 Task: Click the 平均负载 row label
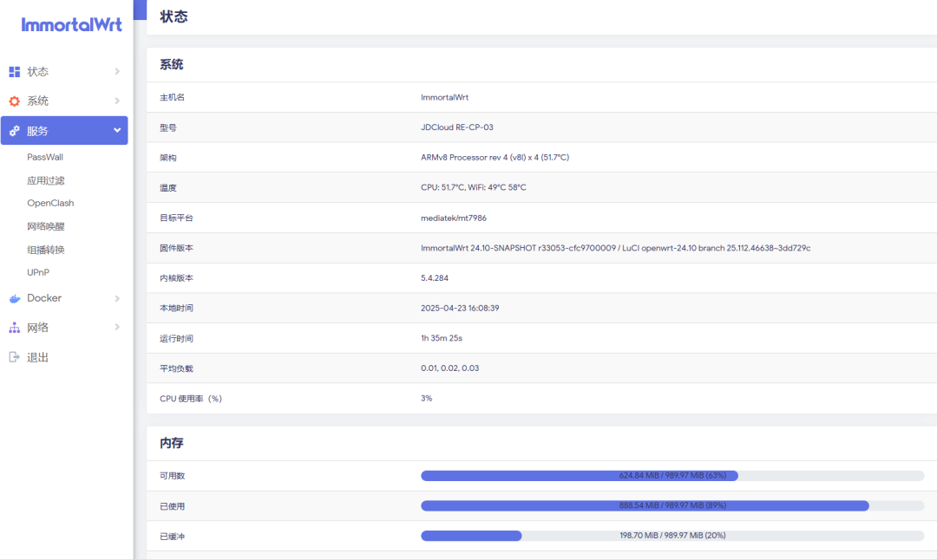pos(176,369)
